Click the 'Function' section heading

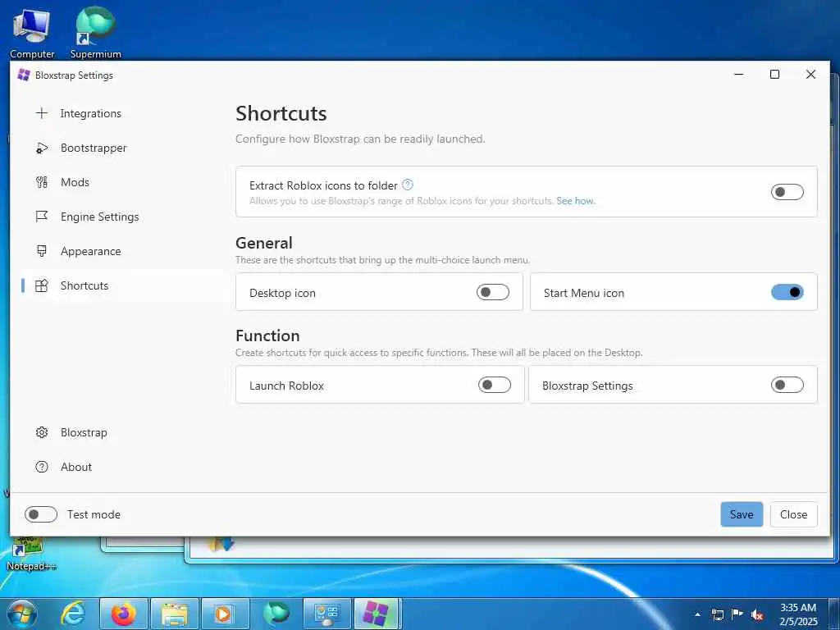pos(268,336)
